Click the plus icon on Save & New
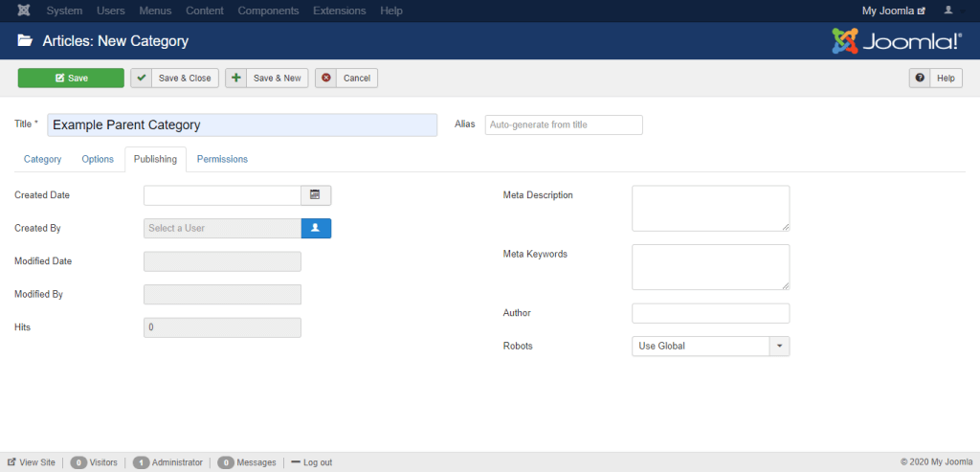The width and height of the screenshot is (980, 472). coord(235,79)
